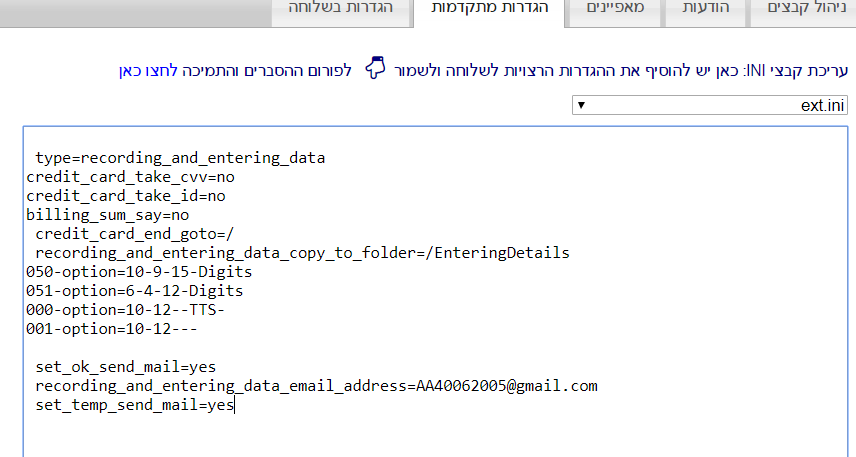
Task: Click the ext.ini filename in the combo box
Action: 823,105
